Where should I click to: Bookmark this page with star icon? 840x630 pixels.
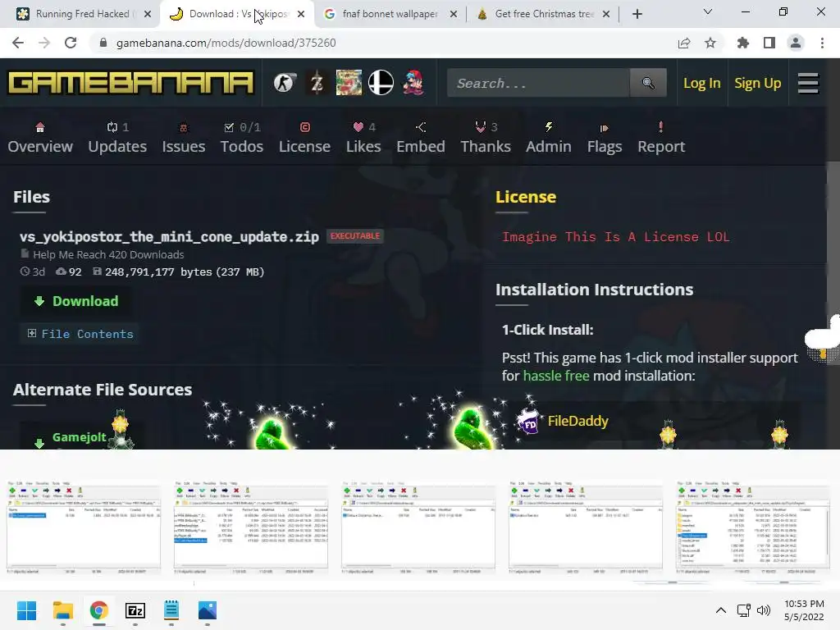[x=710, y=43]
